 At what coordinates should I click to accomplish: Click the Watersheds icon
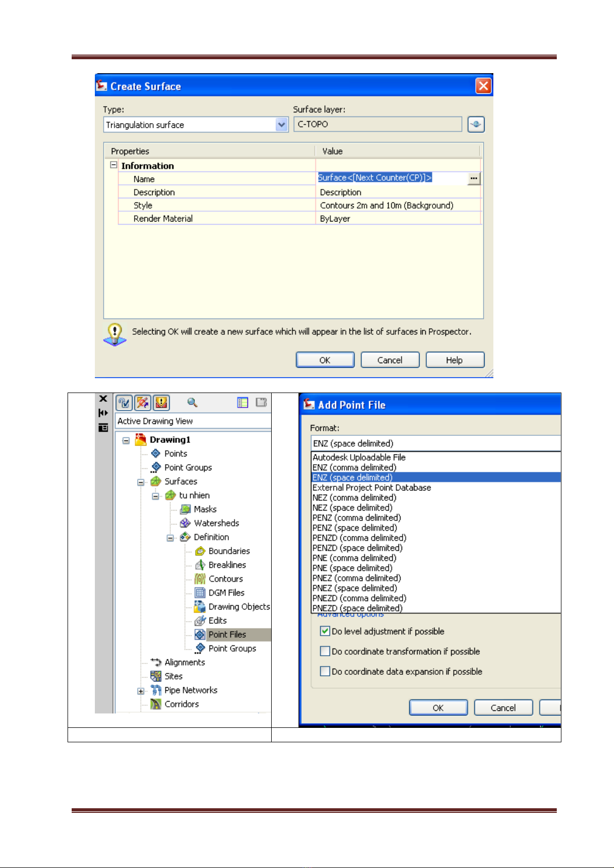click(x=186, y=523)
